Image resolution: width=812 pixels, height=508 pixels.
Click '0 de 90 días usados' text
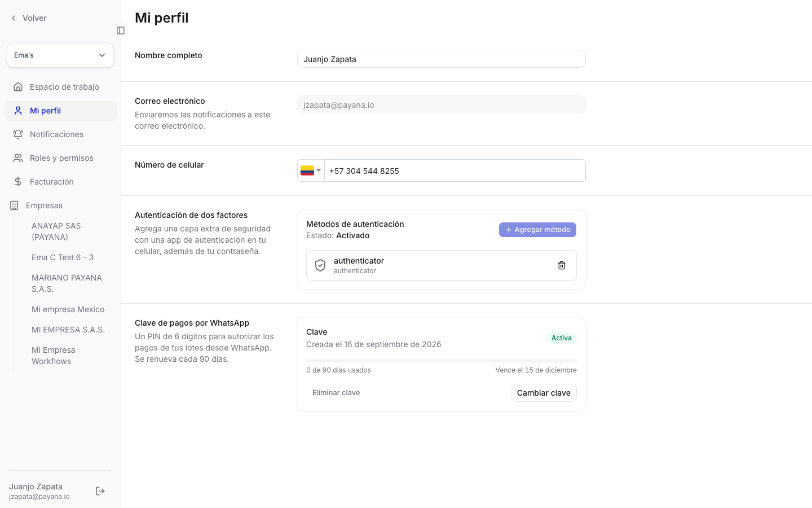coord(338,370)
